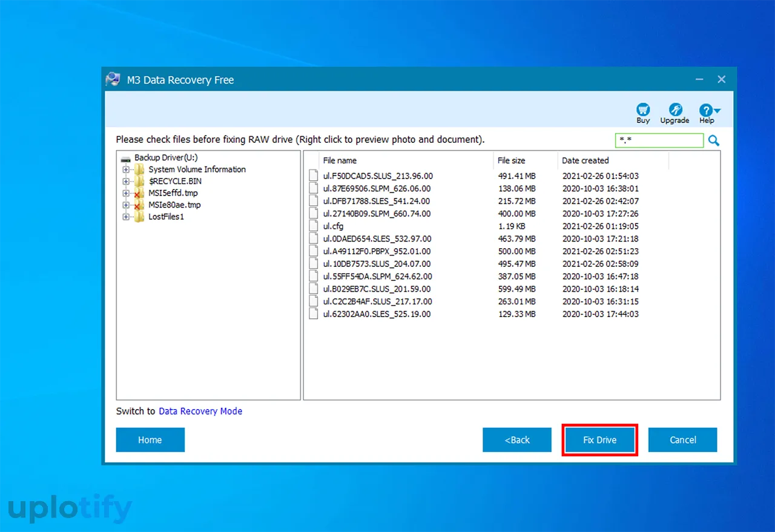The image size is (775, 532).
Task: Select file name ul.C2C2B4AF.SLUS_217.17.00
Action: point(377,301)
